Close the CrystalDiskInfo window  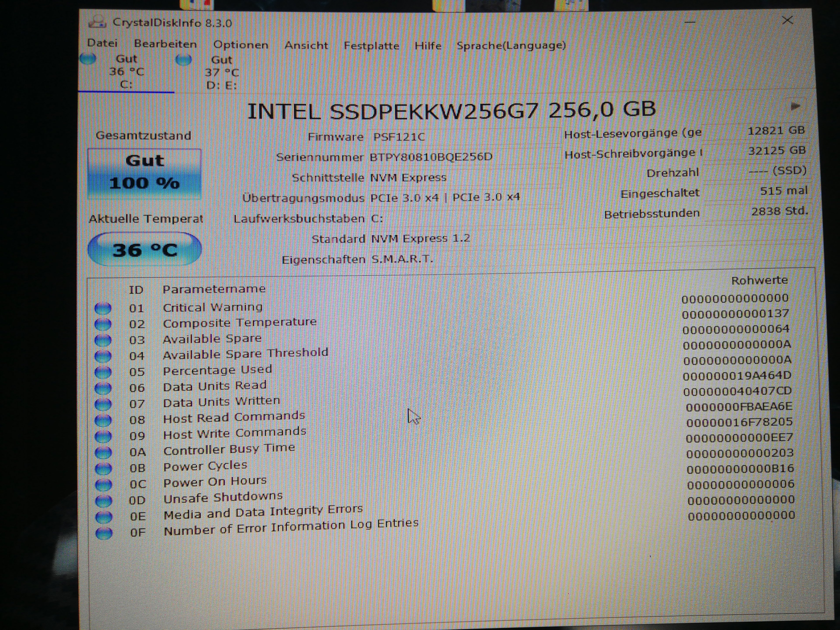pyautogui.click(x=787, y=20)
